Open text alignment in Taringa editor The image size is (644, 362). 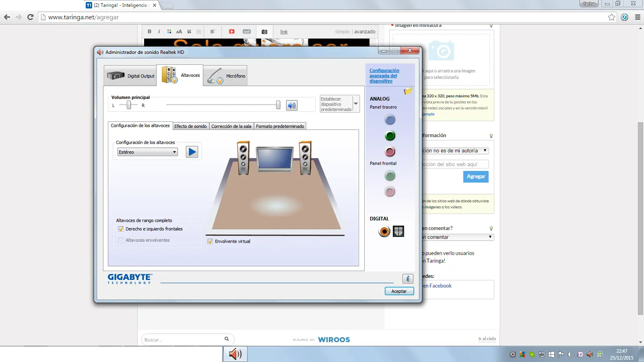(213, 31)
